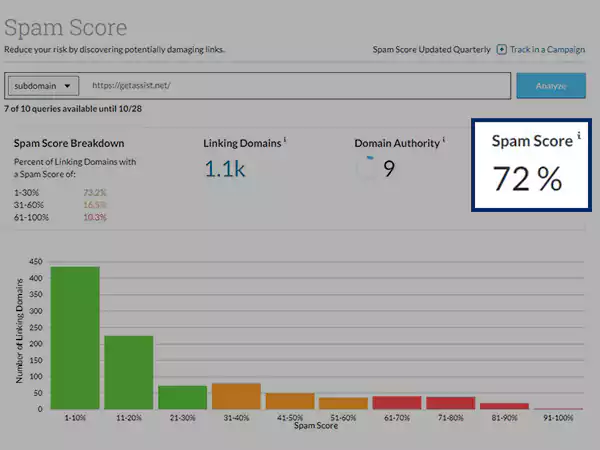
Task: Click the red 71-80% spam score bar
Action: click(451, 403)
